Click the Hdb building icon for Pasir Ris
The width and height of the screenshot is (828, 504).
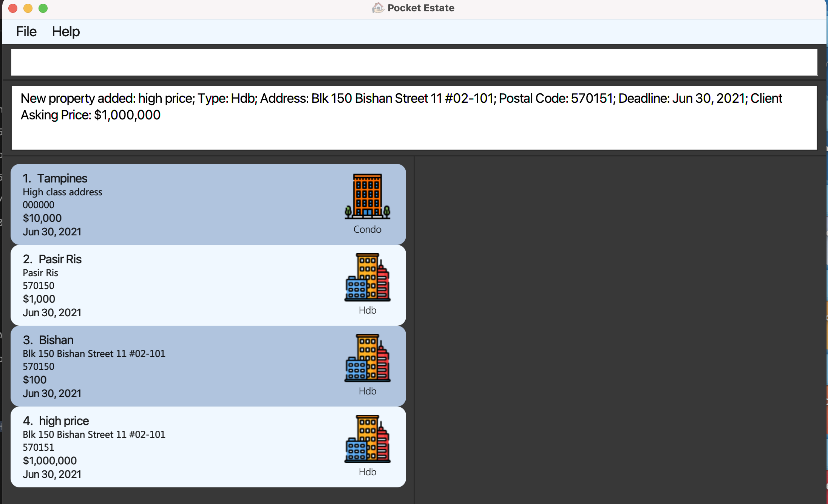click(x=368, y=277)
